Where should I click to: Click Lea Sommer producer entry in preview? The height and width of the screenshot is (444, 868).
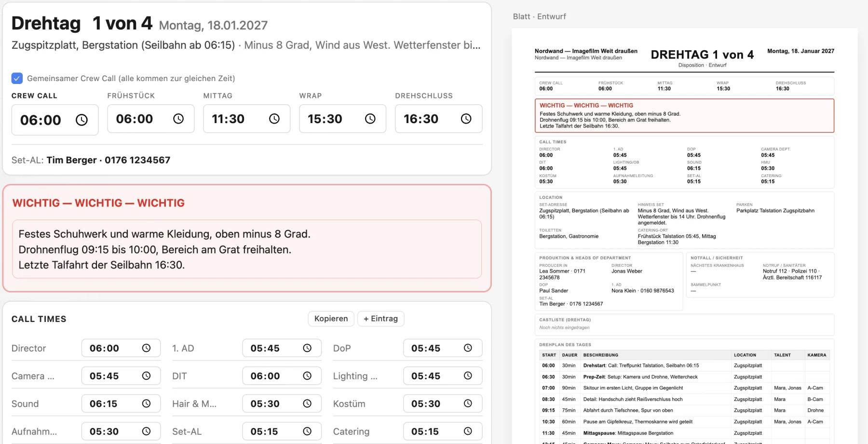[x=562, y=274]
